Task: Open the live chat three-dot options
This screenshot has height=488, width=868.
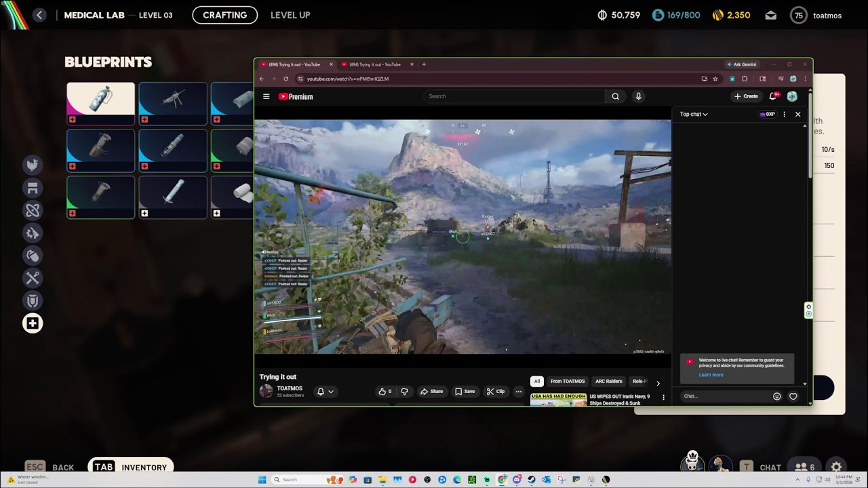Action: pos(785,115)
